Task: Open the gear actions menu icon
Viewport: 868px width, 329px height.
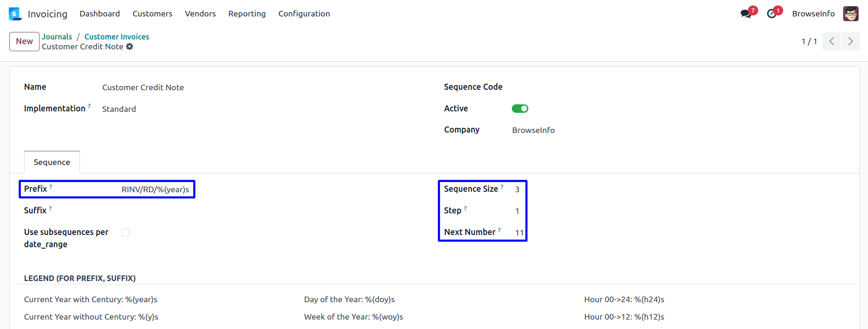Action: pos(130,47)
